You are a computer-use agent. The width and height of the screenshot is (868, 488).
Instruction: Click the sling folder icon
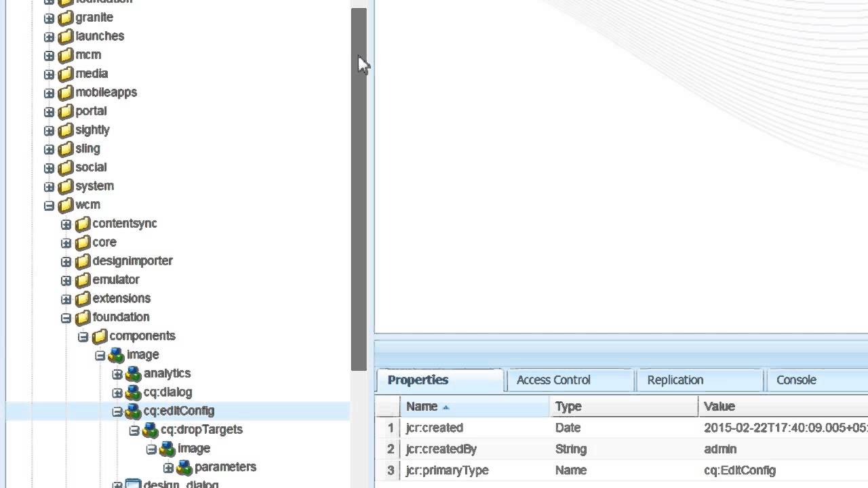click(66, 149)
